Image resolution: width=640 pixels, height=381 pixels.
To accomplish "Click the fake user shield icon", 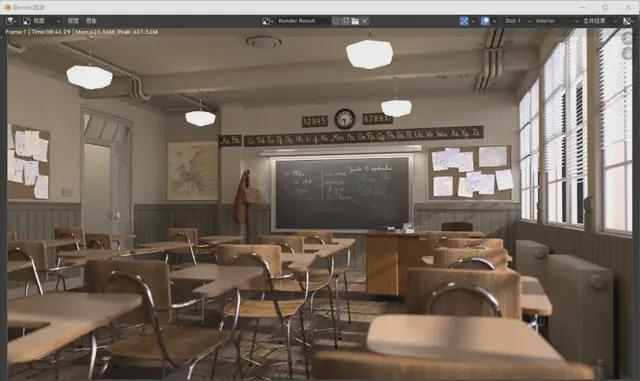I will pos(336,21).
